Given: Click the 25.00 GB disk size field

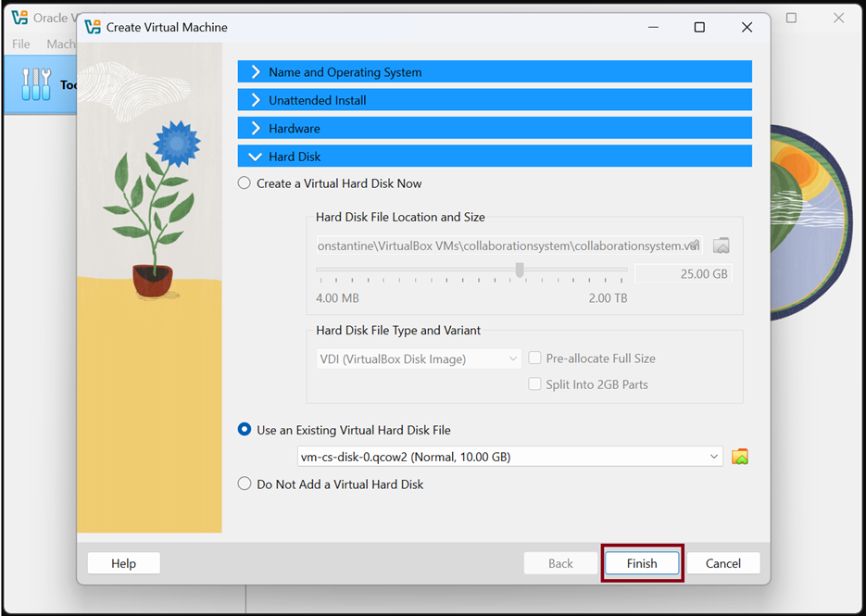Looking at the screenshot, I should coord(684,273).
